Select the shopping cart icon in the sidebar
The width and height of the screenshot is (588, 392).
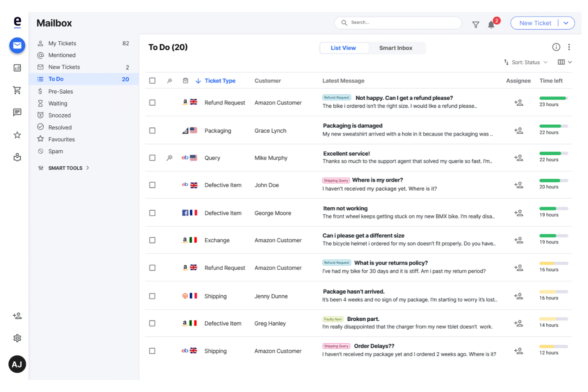pos(17,90)
